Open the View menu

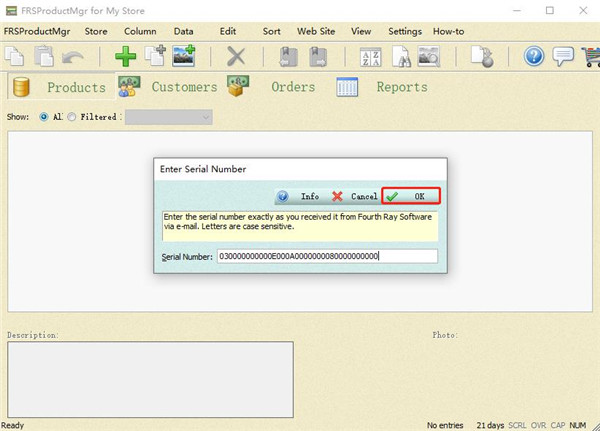pyautogui.click(x=361, y=31)
